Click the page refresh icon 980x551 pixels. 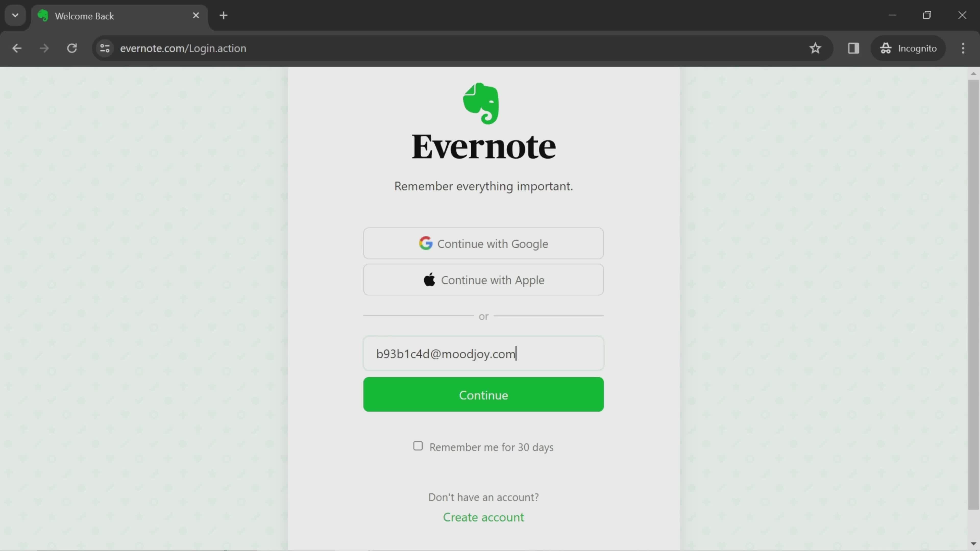[x=72, y=48]
